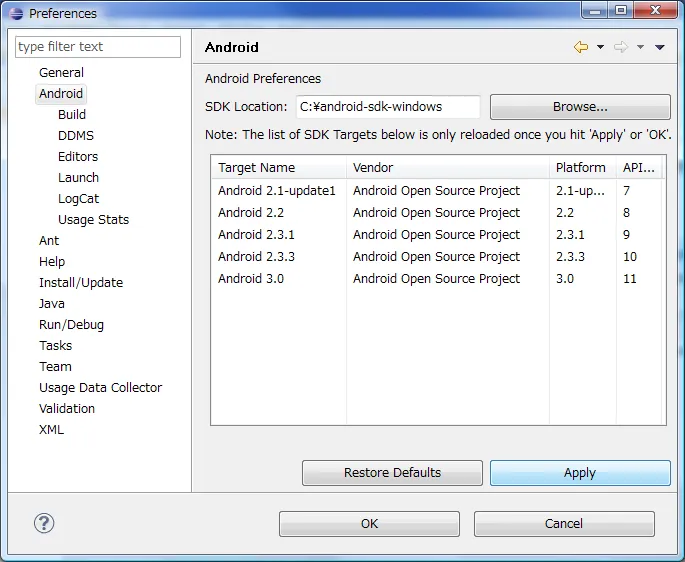Open the DDMS preferences page

76,135
